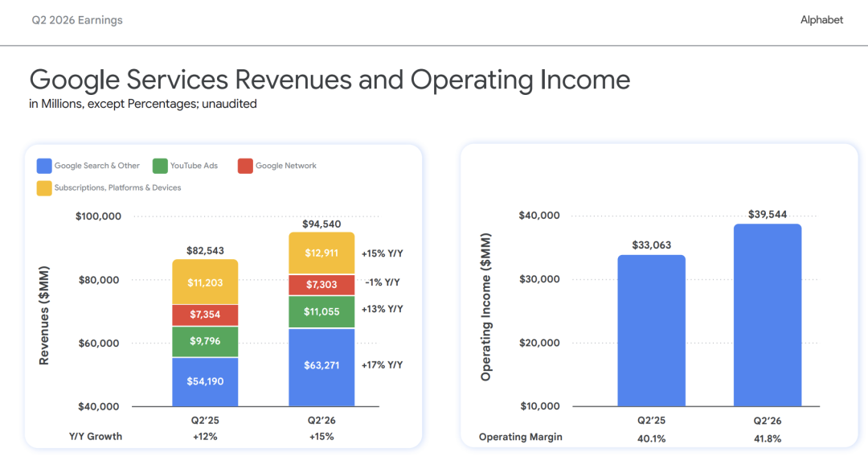Viewport: 868px width, 465px height.
Task: Click the "Y/Y Growth" row label
Action: 95,436
